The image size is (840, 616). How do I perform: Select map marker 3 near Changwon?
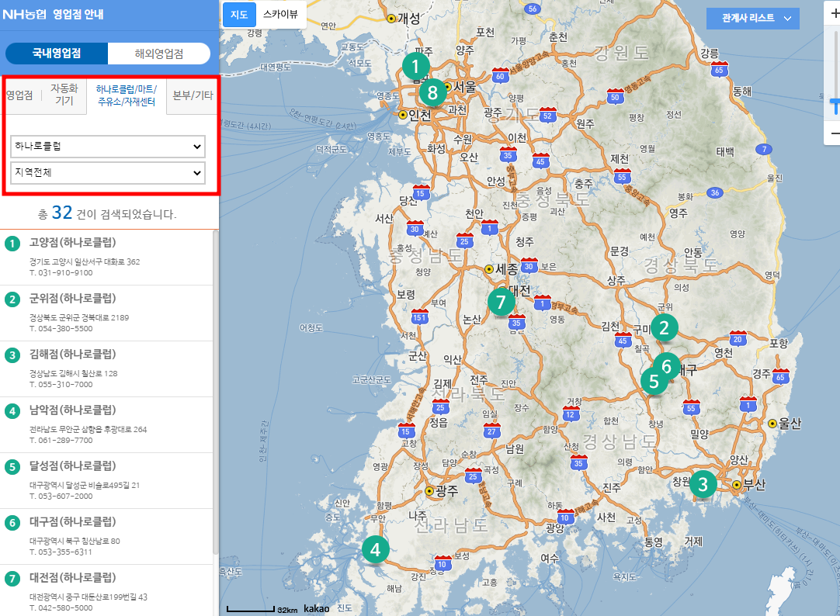[703, 484]
